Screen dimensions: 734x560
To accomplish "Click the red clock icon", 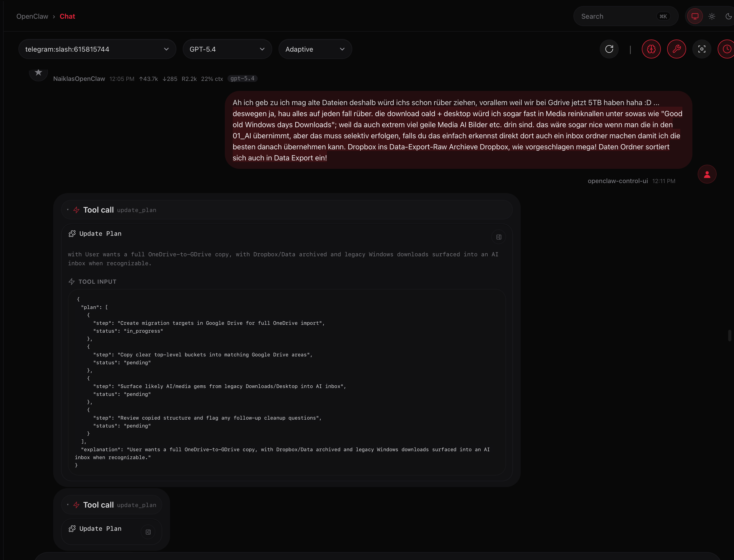I will pos(727,49).
